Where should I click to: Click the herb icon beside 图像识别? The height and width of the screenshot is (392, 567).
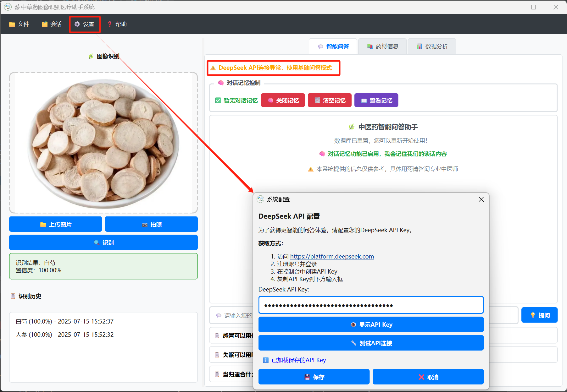point(91,56)
